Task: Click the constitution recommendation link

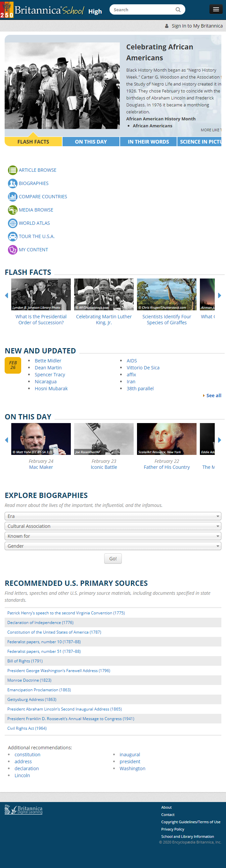Action: pyautogui.click(x=27, y=755)
